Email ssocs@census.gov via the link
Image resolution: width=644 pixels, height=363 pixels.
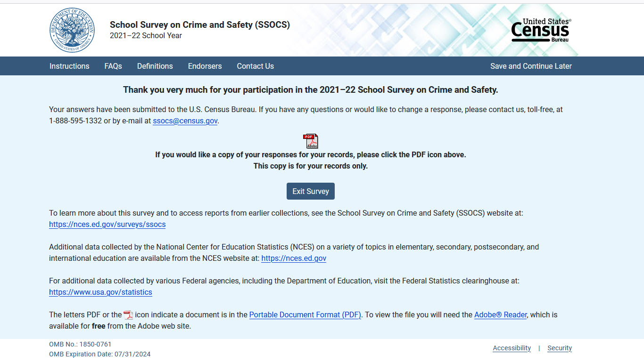[185, 121]
